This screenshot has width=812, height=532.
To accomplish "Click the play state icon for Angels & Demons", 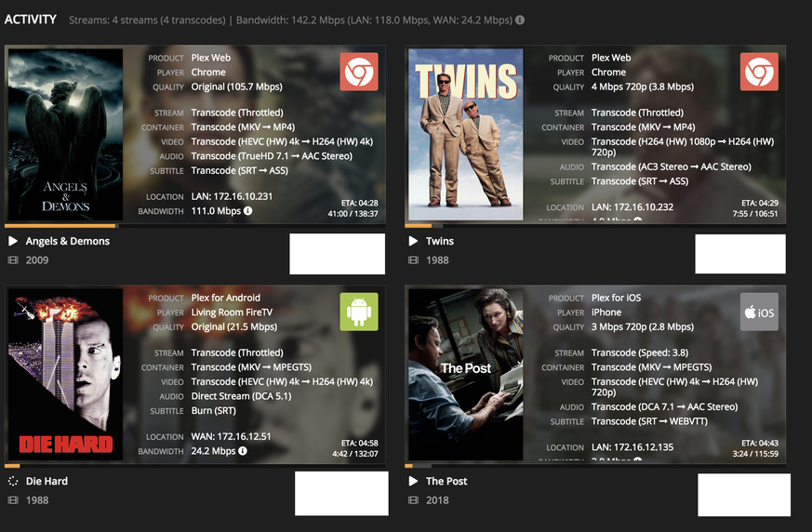I will (x=13, y=241).
